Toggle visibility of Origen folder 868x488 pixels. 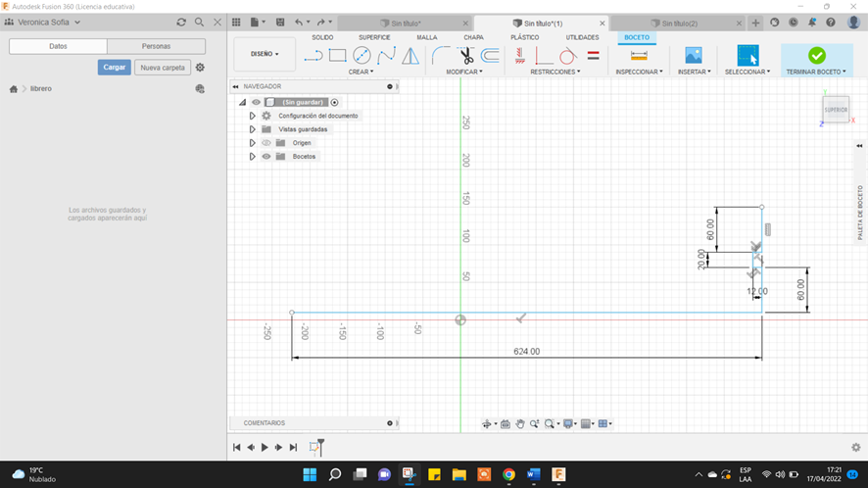click(x=266, y=143)
